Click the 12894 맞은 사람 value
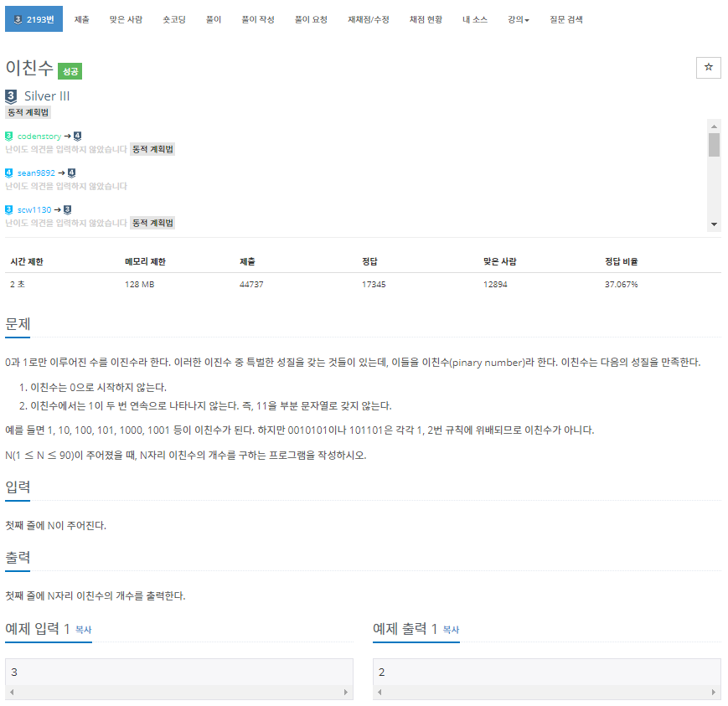Image resolution: width=728 pixels, height=706 pixels. pyautogui.click(x=495, y=285)
